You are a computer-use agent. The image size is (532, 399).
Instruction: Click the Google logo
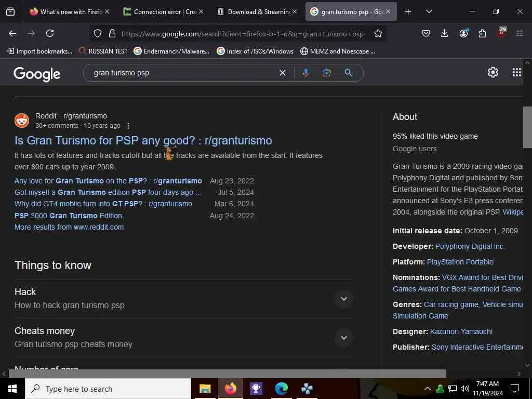[x=37, y=74]
